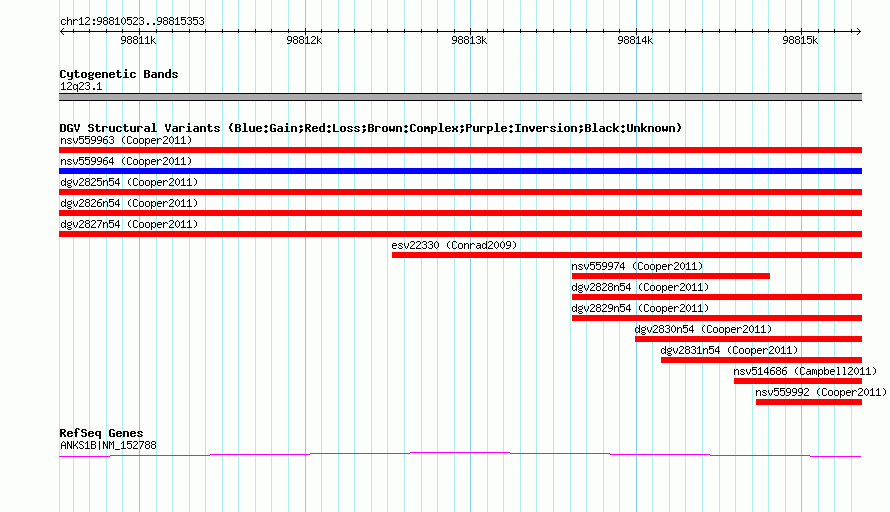The height and width of the screenshot is (512, 890).
Task: Click the esv22330 (Conrad2009) label
Action: click(x=454, y=245)
